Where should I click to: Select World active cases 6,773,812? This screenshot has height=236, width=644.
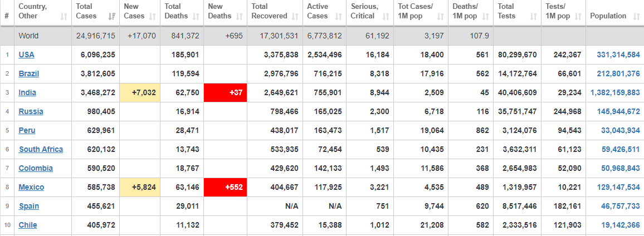pyautogui.click(x=324, y=36)
